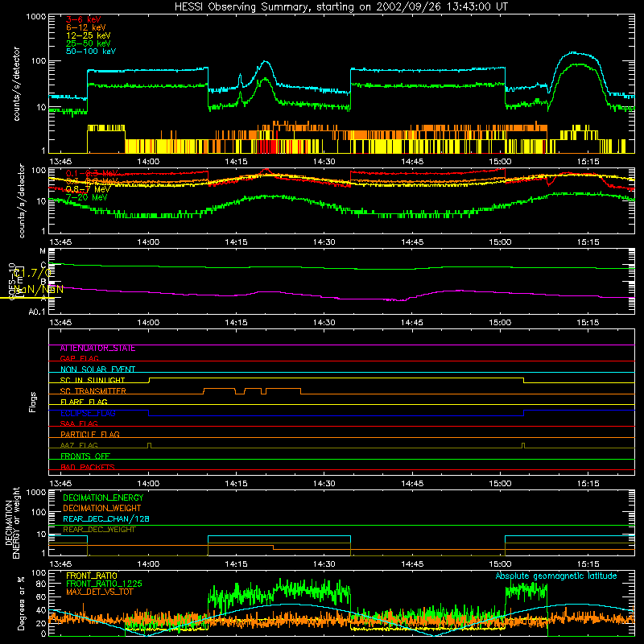
Task: Click the SC_IN_SUNLIGHT rising step at 14:00
Action: point(149,380)
